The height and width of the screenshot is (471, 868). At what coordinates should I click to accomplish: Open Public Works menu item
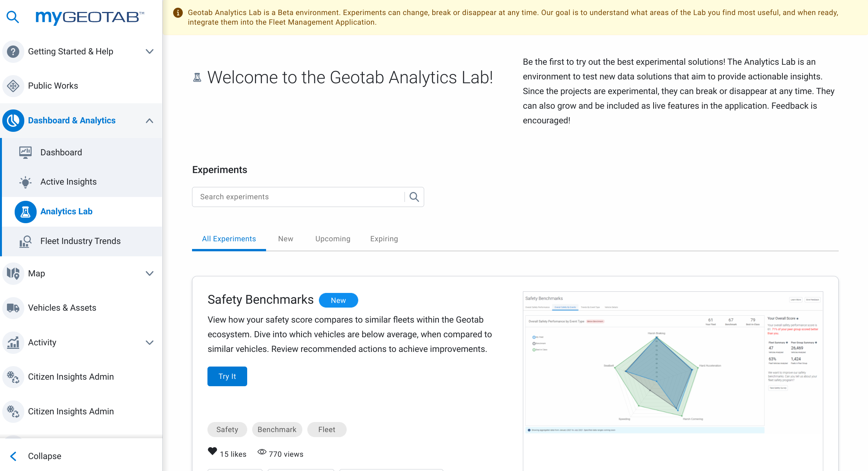click(x=81, y=86)
